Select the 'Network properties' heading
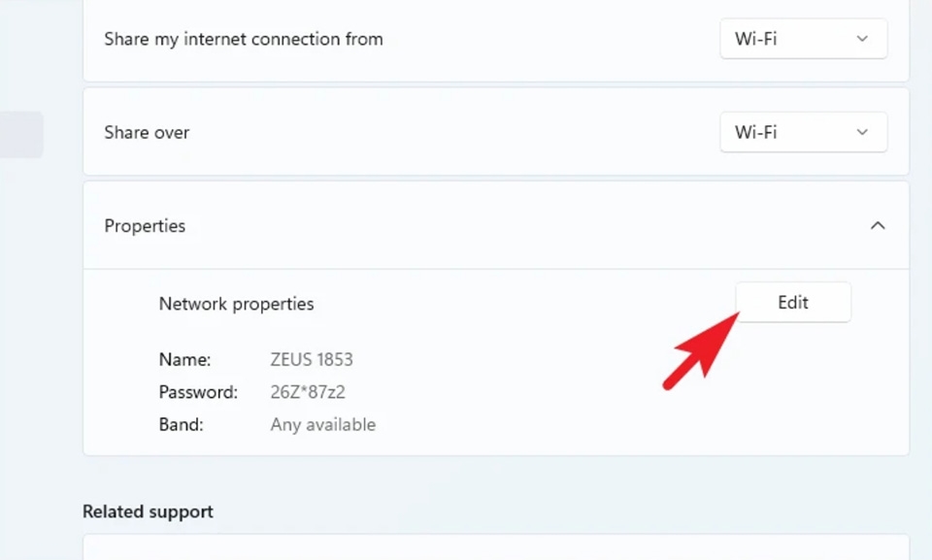This screenshot has height=560, width=932. [236, 303]
